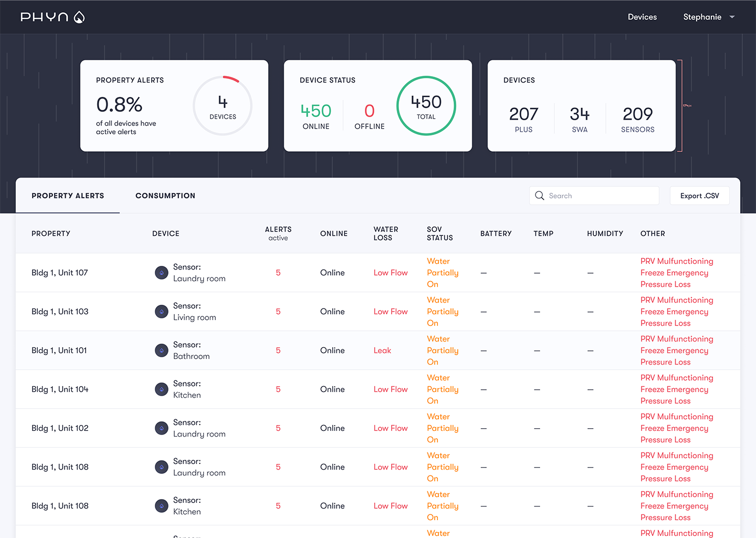The width and height of the screenshot is (756, 538).
Task: Click the Phyn logo in header
Action: tap(52, 17)
